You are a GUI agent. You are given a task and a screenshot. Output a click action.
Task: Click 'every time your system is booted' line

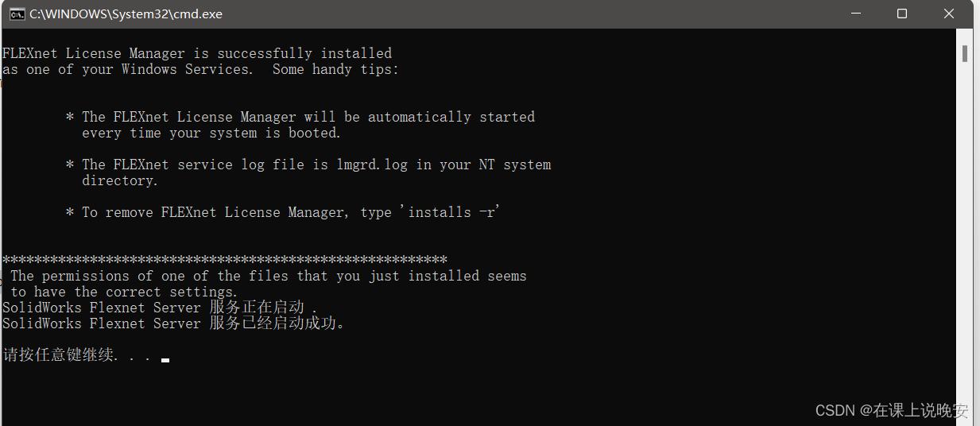211,133
